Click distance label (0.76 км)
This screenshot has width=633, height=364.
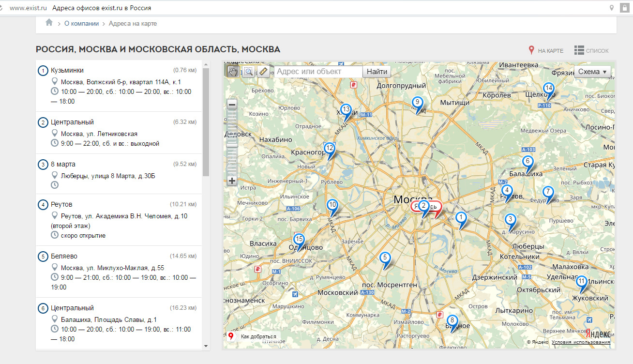(x=185, y=70)
